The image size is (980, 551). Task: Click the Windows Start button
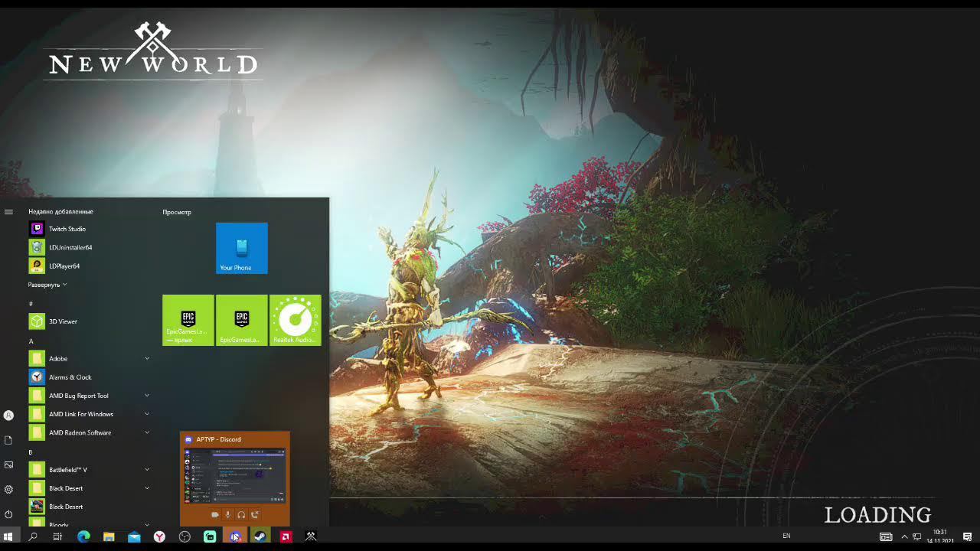pos(8,537)
